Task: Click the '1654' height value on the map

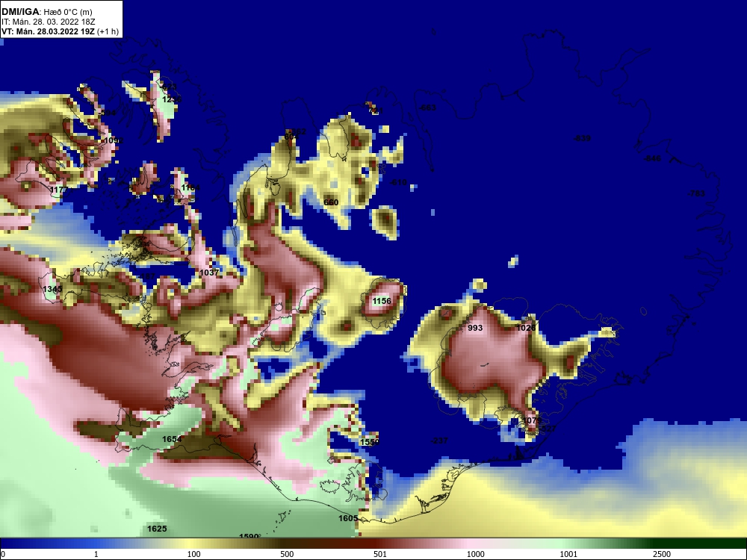Action: coord(172,439)
